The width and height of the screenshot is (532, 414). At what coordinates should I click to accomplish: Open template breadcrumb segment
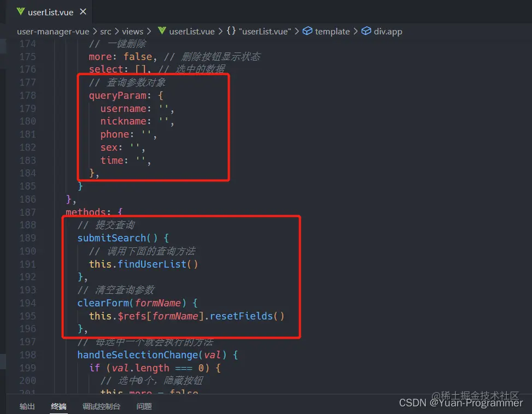(x=332, y=32)
